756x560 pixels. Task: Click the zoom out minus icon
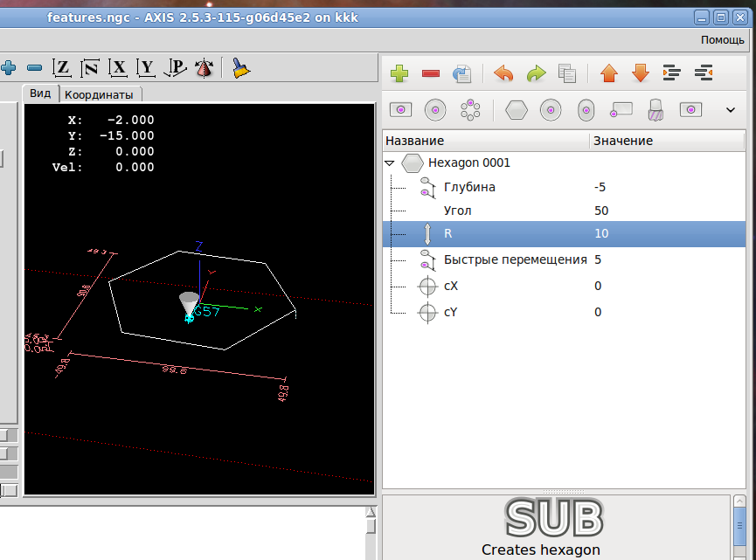(34, 68)
